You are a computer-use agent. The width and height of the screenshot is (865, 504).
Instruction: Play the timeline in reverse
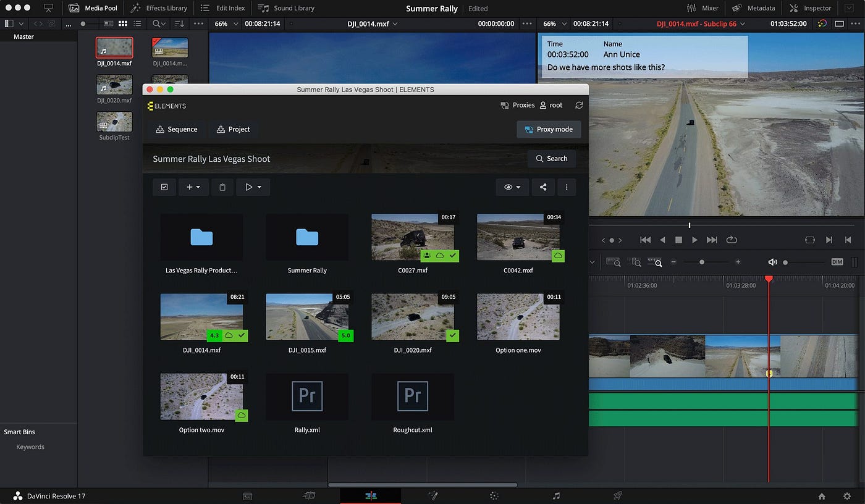662,240
